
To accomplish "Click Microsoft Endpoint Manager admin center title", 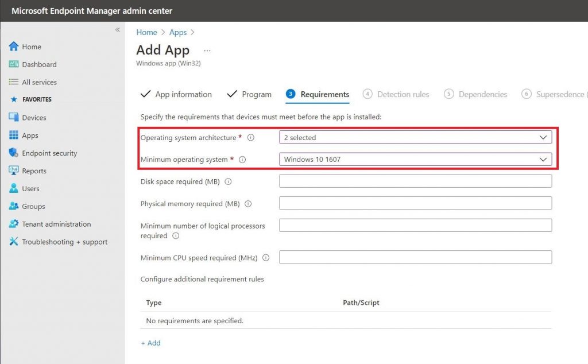I will click(92, 11).
